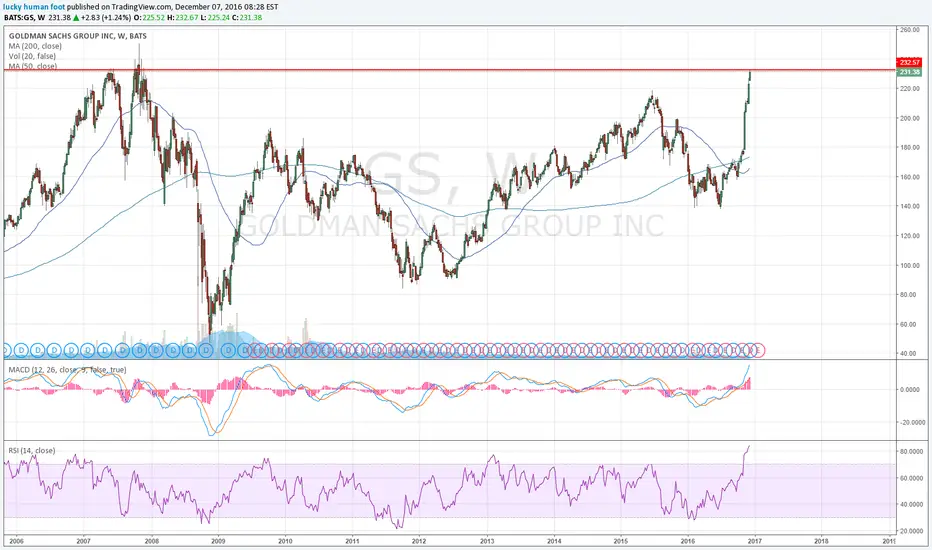Click the 200.00 price axis label

pyautogui.click(x=909, y=118)
